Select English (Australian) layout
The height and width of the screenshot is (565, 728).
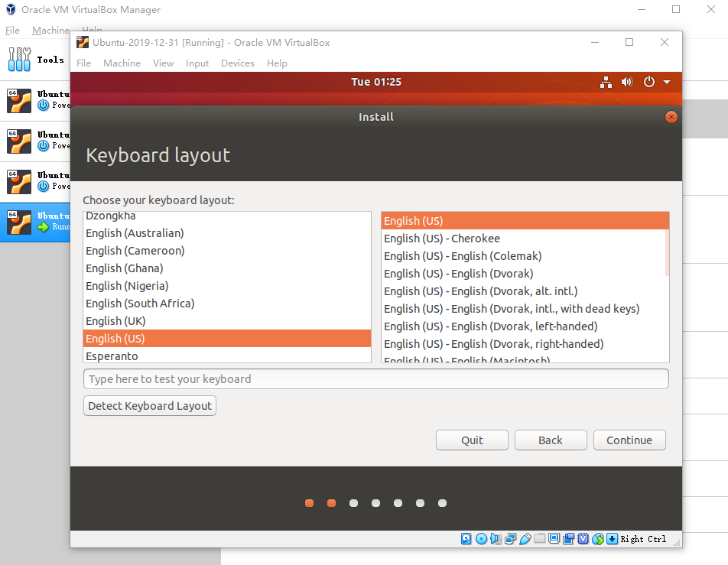[227, 233]
